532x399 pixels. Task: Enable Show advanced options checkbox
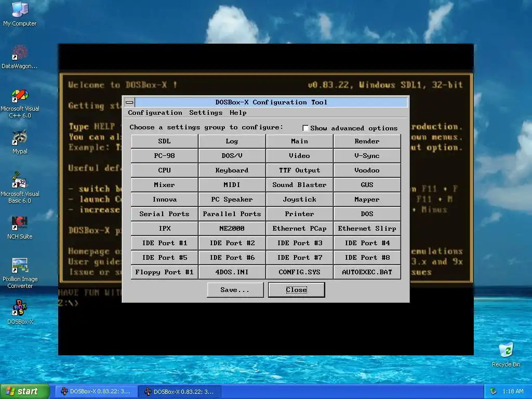305,128
